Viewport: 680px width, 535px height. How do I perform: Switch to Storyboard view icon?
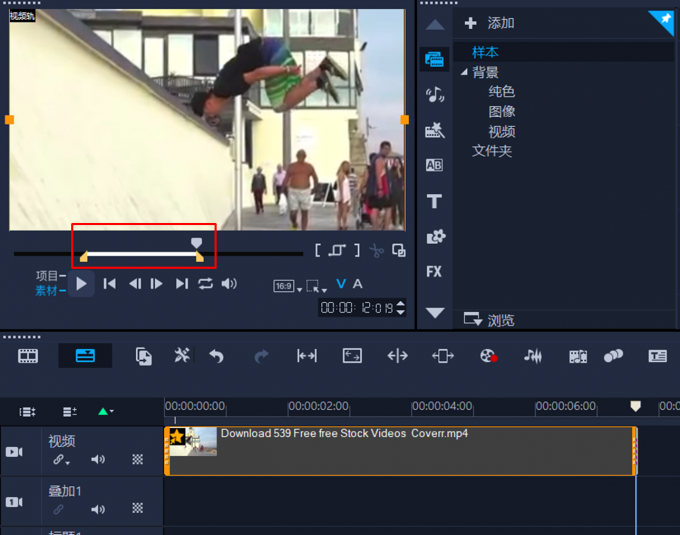point(28,356)
